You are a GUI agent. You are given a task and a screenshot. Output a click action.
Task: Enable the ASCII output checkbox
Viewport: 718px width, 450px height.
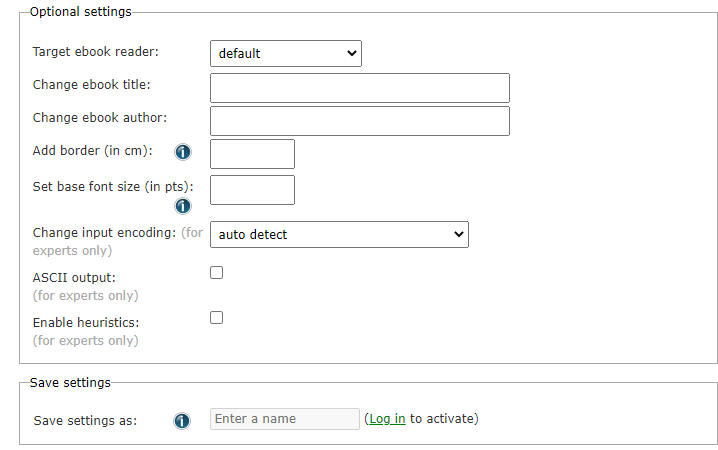point(216,273)
